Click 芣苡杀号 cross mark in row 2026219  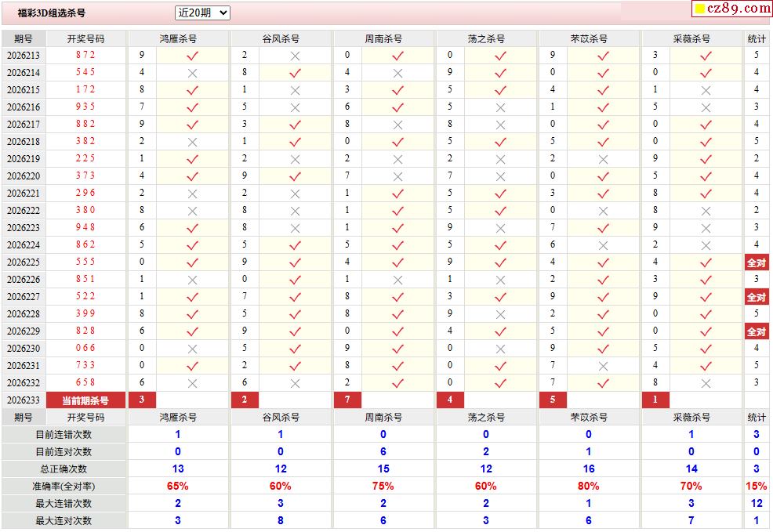coord(602,160)
